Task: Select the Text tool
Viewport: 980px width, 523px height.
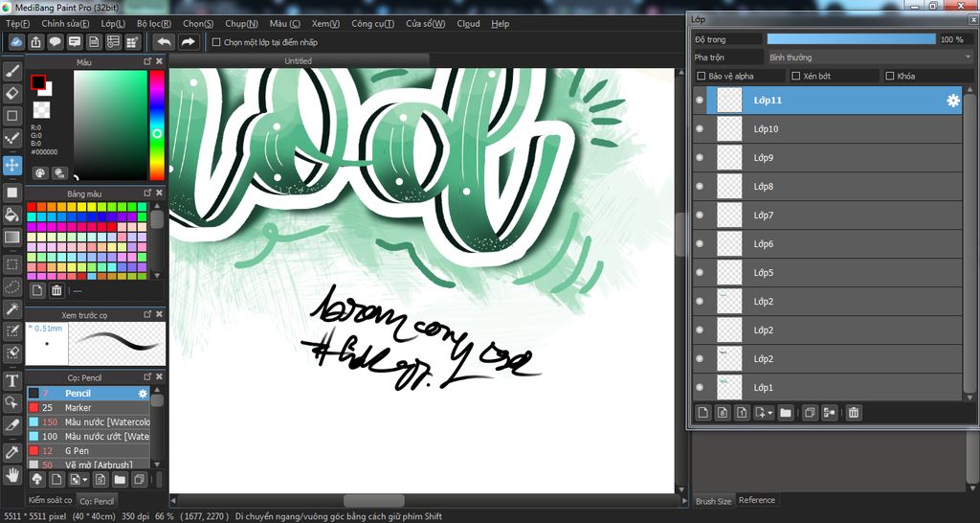Action: tap(11, 380)
